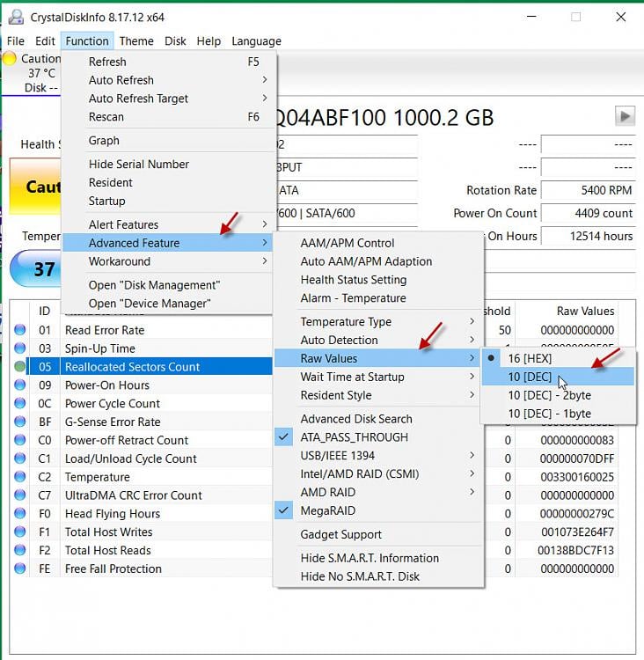Image resolution: width=644 pixels, height=660 pixels.
Task: Click status circle for UltraDMA CRC Error Count
Action: tap(19, 495)
